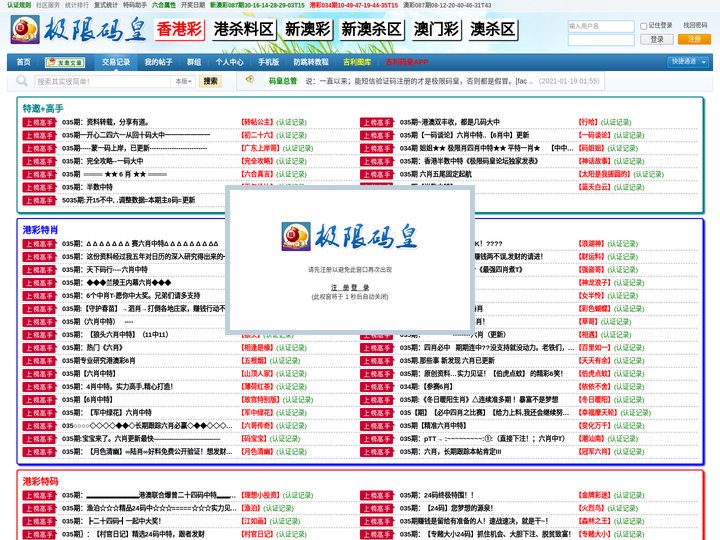The width and height of the screenshot is (720, 540).
Task: Open the 首页 nav item
Action: point(23,62)
